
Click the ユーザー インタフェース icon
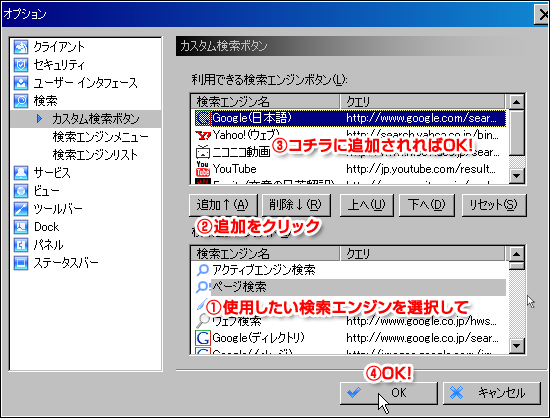point(21,83)
